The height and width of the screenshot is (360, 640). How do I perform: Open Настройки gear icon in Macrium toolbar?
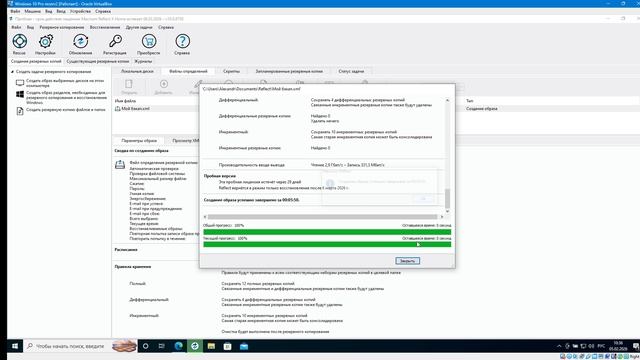(x=45, y=42)
